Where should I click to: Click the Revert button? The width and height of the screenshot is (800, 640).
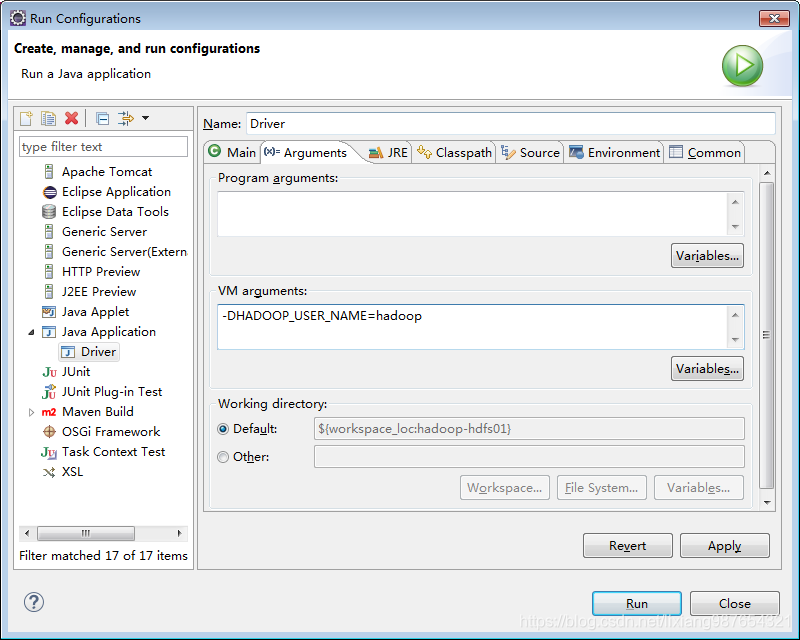click(x=628, y=546)
